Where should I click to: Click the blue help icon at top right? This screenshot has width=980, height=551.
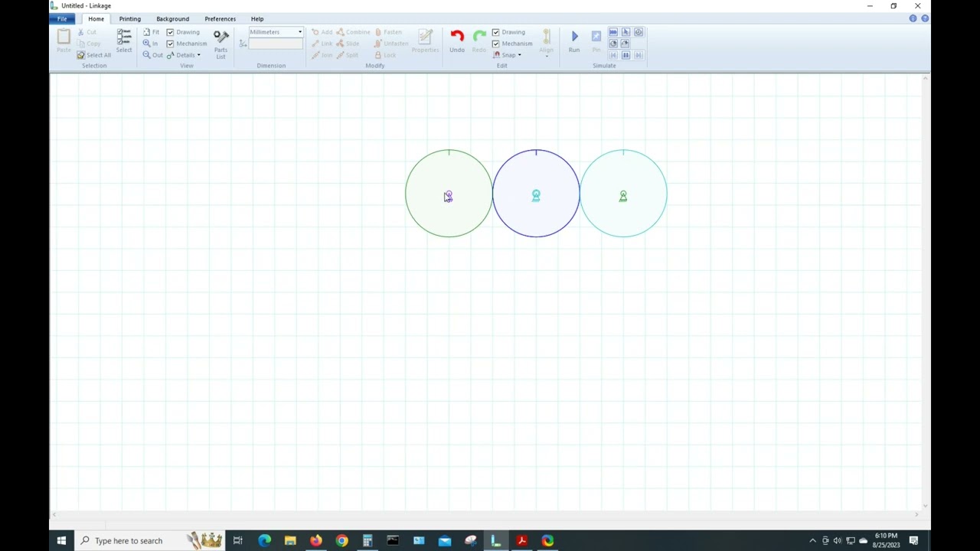pyautogui.click(x=925, y=18)
